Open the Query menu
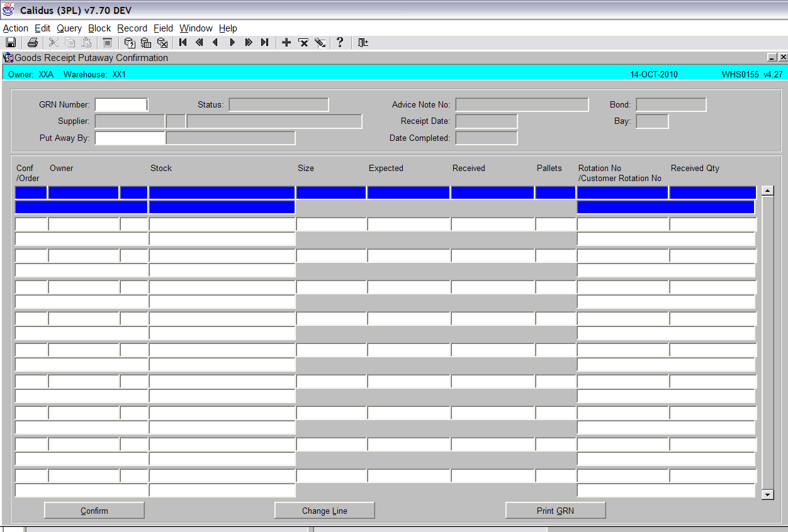Viewport: 788px width, 532px height. point(69,28)
